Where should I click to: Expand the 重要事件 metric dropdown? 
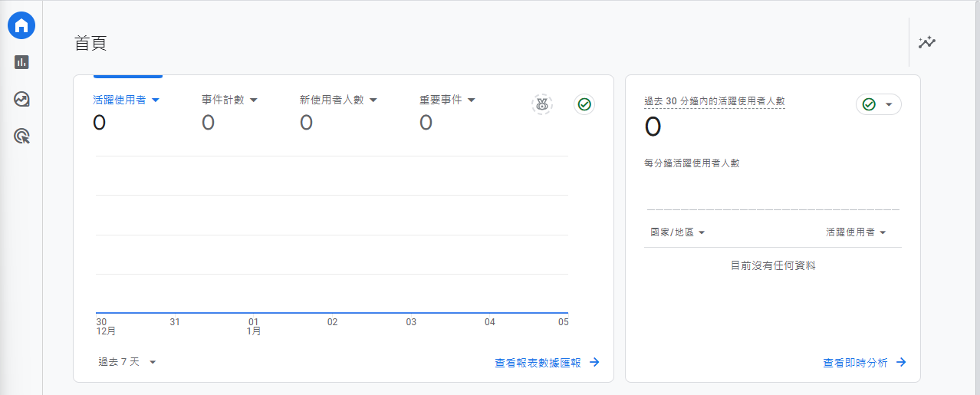447,100
